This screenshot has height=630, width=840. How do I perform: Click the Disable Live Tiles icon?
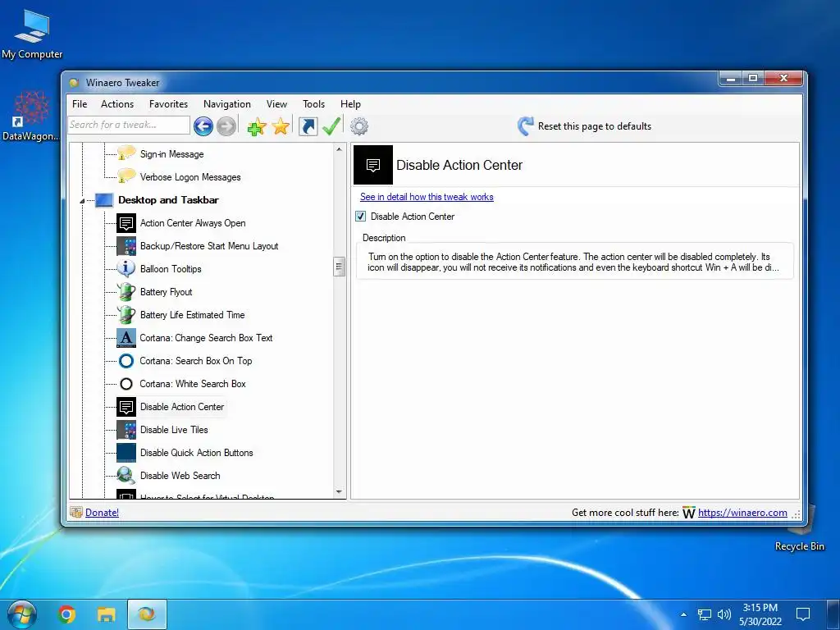(126, 430)
